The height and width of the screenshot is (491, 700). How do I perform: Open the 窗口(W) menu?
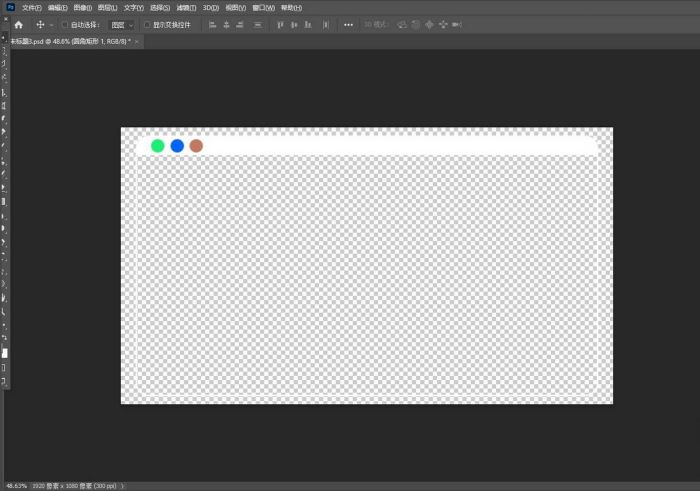[x=266, y=7]
